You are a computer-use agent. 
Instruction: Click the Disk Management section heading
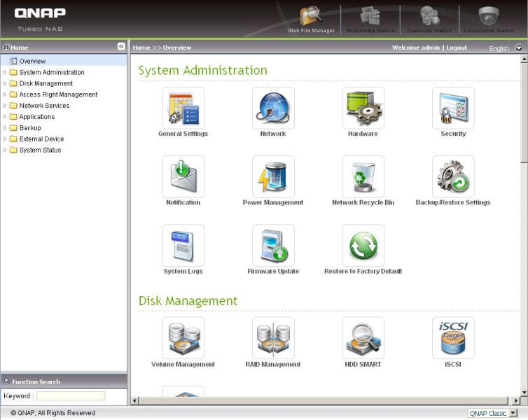click(x=188, y=300)
